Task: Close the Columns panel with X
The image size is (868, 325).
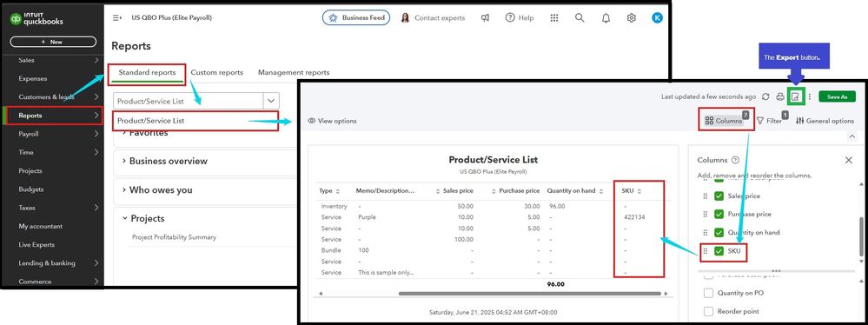Action: coord(849,160)
